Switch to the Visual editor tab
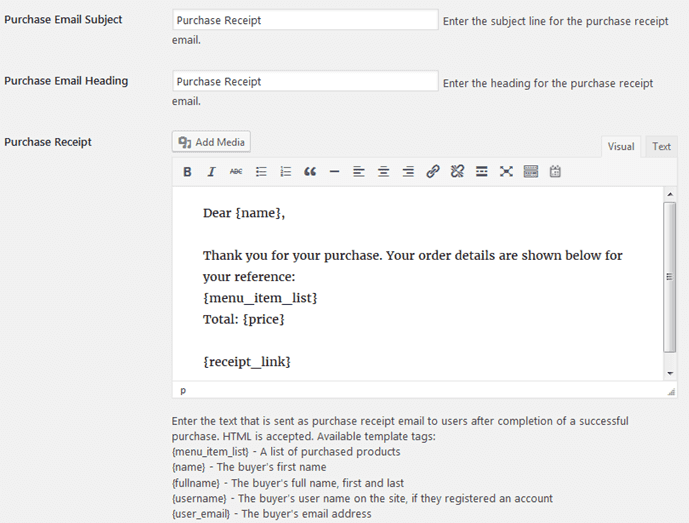689x523 pixels. (x=621, y=147)
